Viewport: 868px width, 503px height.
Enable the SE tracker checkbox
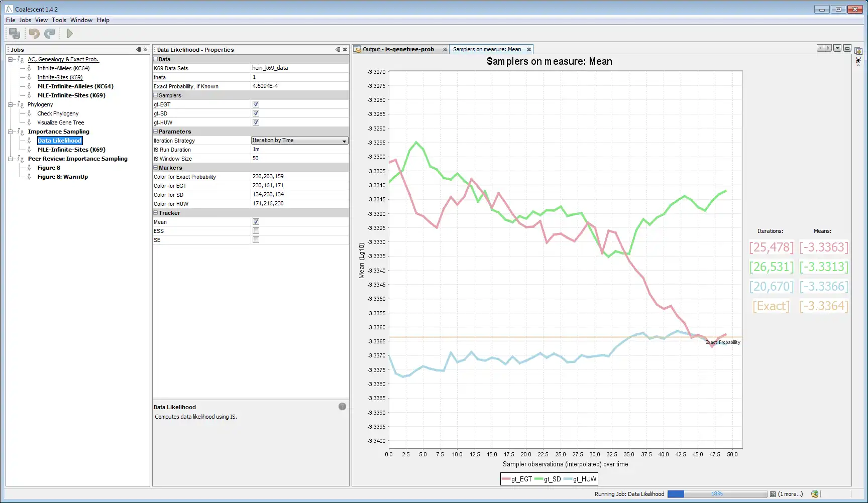[256, 240]
